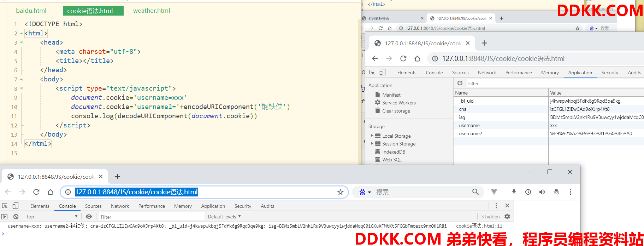Collapse the head tag fold on line 3
644x246 pixels.
[21, 42]
